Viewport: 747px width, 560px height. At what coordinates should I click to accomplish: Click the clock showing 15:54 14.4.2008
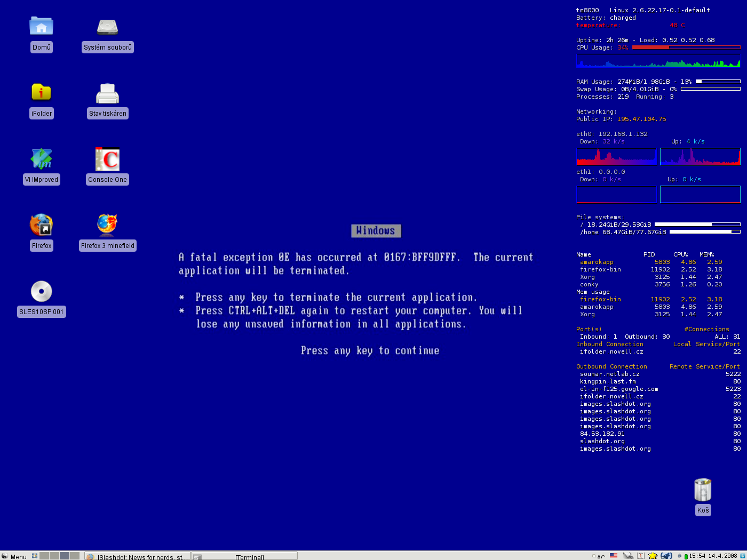pyautogui.click(x=713, y=556)
